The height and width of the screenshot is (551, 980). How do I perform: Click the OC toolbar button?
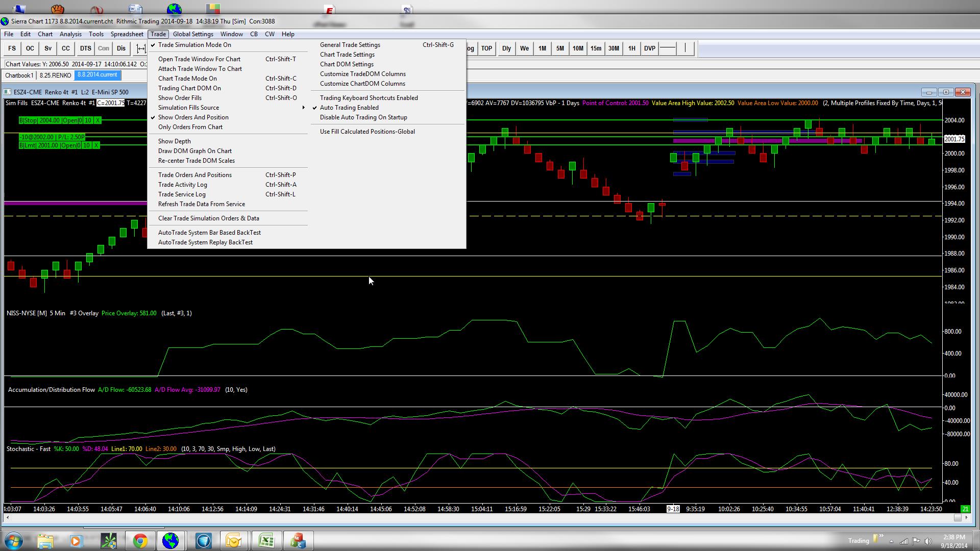pos(30,48)
